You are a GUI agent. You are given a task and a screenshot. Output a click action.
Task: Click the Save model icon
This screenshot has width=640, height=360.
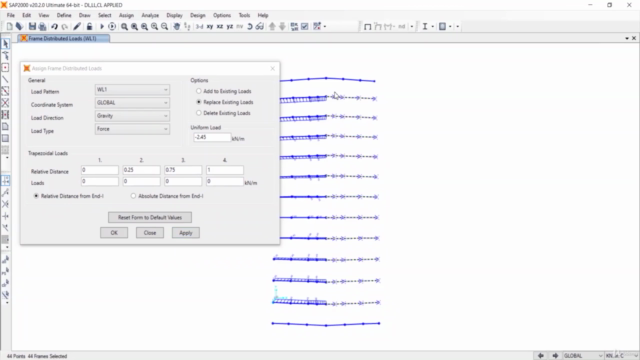click(32, 27)
